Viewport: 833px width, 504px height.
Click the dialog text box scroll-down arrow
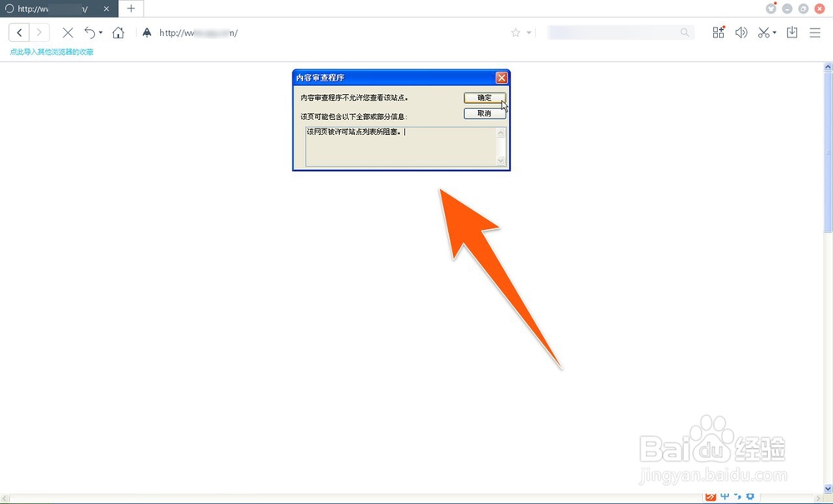pos(501,161)
